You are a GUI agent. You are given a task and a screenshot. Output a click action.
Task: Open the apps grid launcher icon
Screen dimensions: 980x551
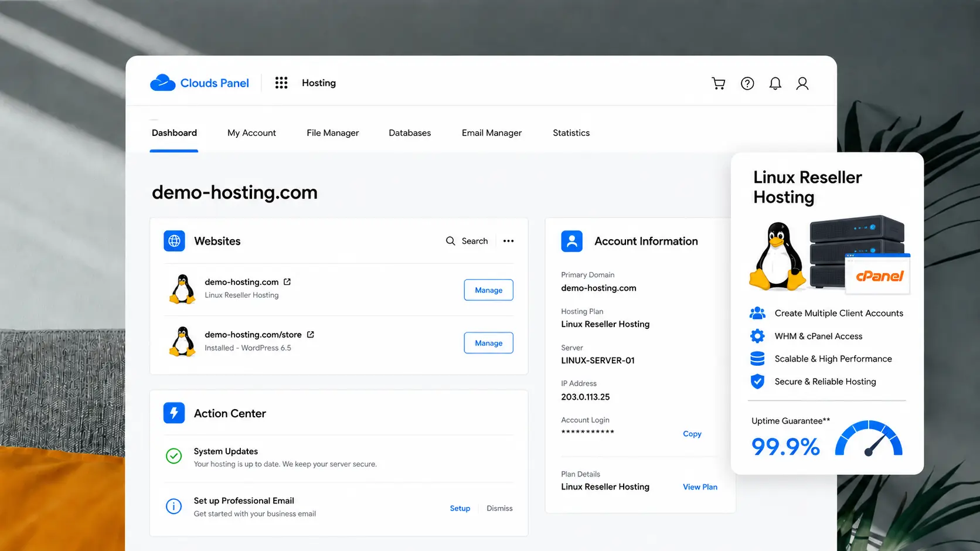tap(281, 83)
